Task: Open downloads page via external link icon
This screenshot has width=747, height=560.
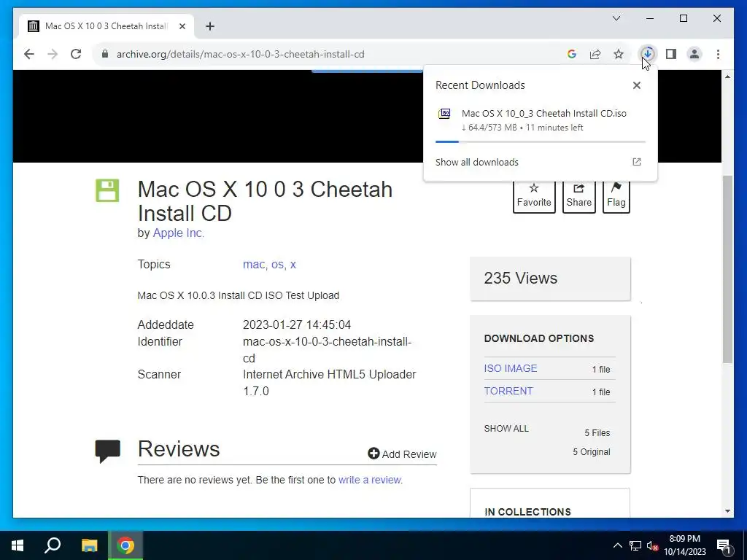Action: 636,162
